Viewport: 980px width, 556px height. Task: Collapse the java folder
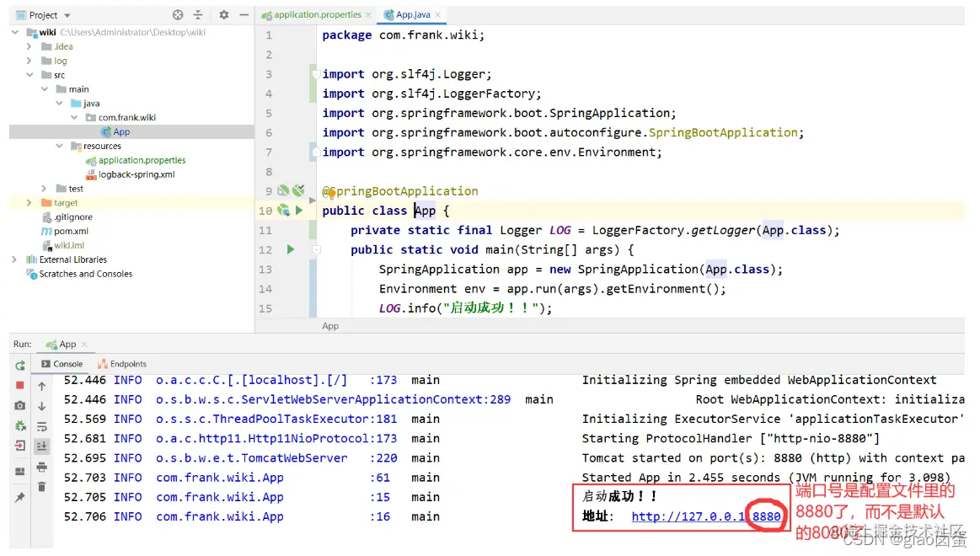pos(59,103)
